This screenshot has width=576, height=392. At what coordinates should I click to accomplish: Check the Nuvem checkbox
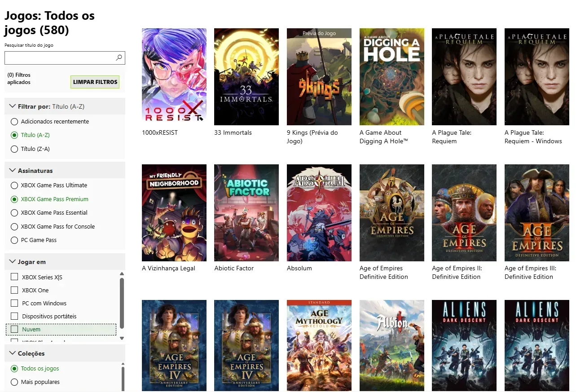point(14,329)
